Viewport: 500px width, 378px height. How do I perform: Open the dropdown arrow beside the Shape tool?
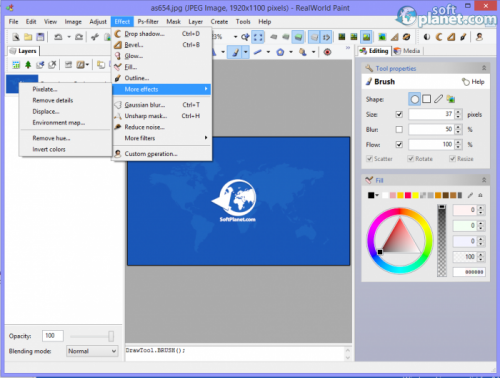pos(291,52)
